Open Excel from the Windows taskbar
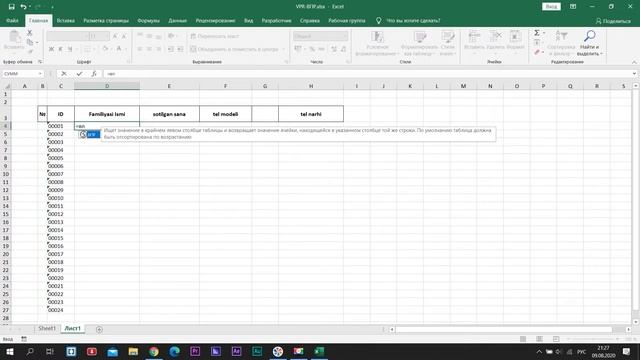Viewport: 640px width, 360px height. point(319,351)
